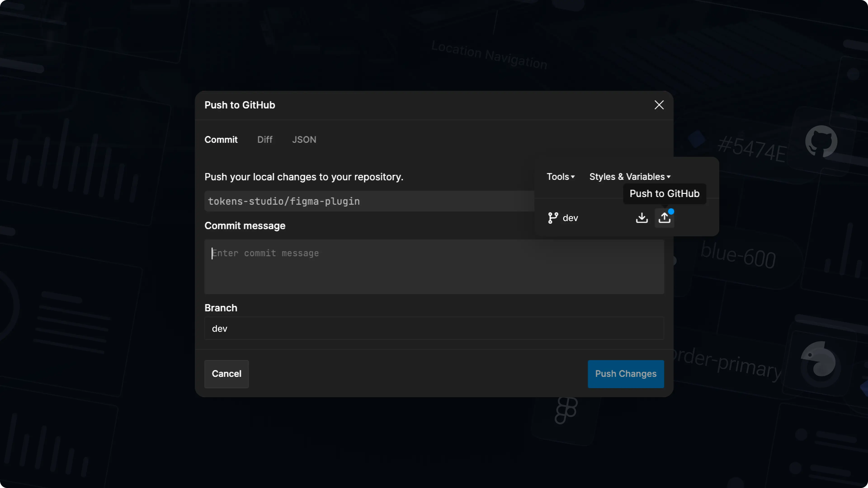Click the Branch input field containing dev
Viewport: 868px width, 488px height.
434,328
